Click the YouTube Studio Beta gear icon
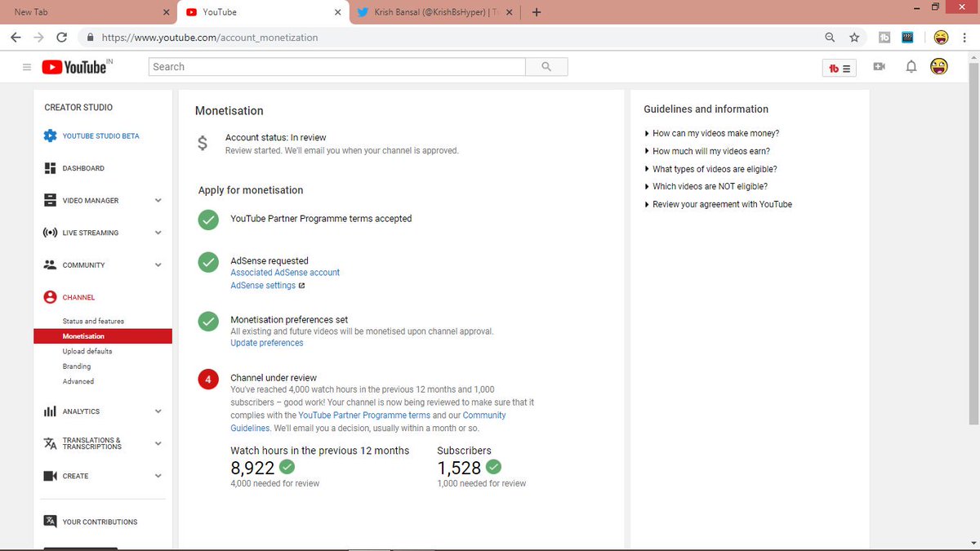 (50, 136)
